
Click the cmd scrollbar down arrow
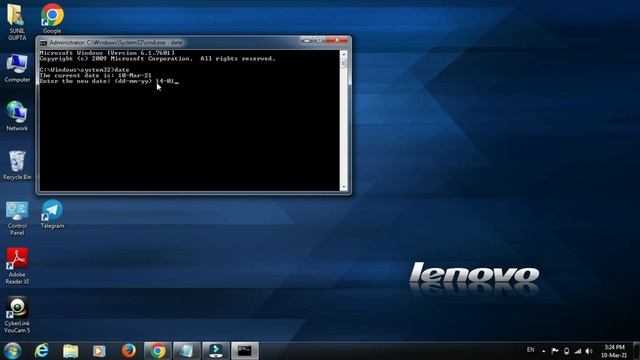point(344,187)
